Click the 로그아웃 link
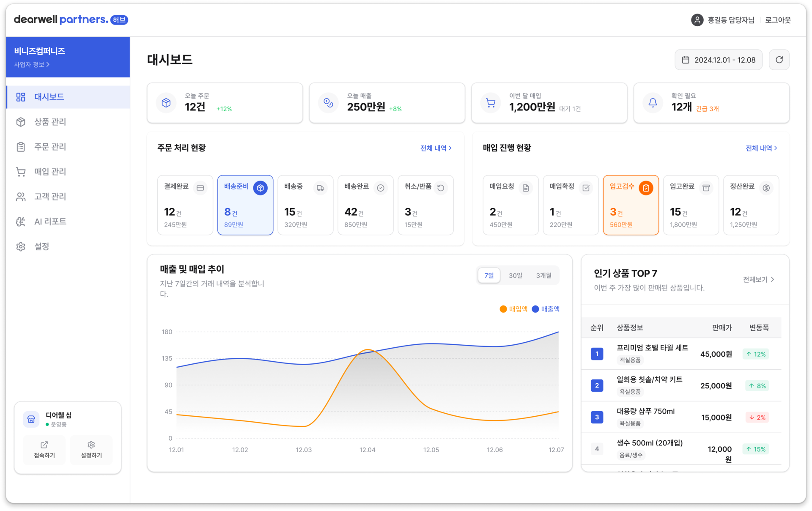The height and width of the screenshot is (511, 812). (x=778, y=20)
